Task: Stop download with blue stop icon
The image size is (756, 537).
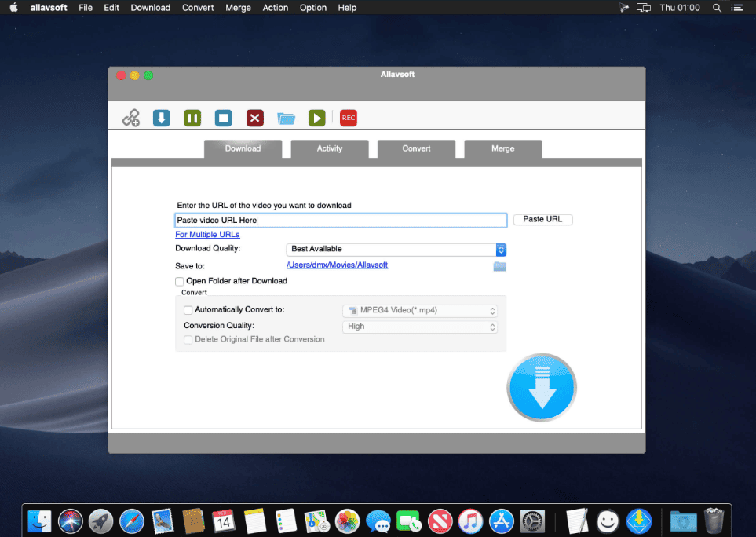Action: coord(223,118)
